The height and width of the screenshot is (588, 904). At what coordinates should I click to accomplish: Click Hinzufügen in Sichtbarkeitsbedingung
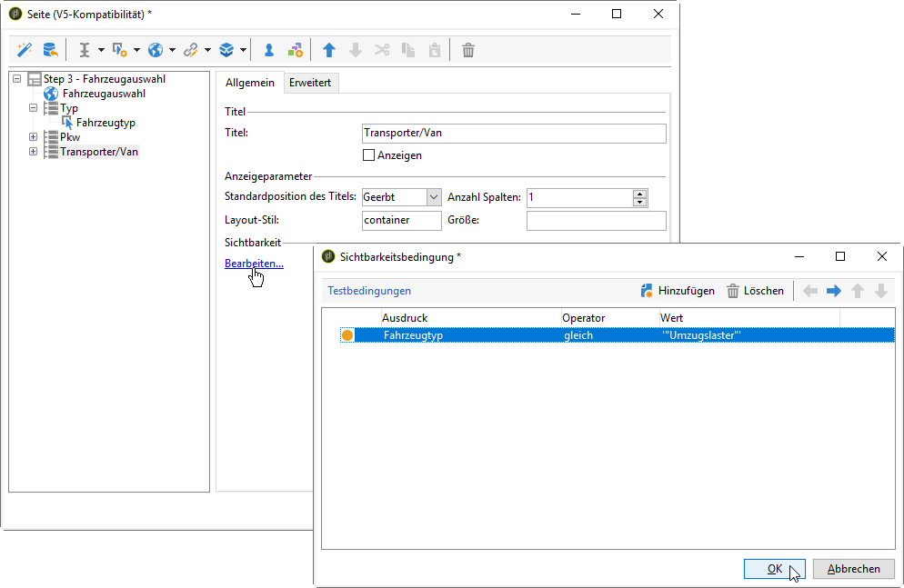tap(678, 291)
